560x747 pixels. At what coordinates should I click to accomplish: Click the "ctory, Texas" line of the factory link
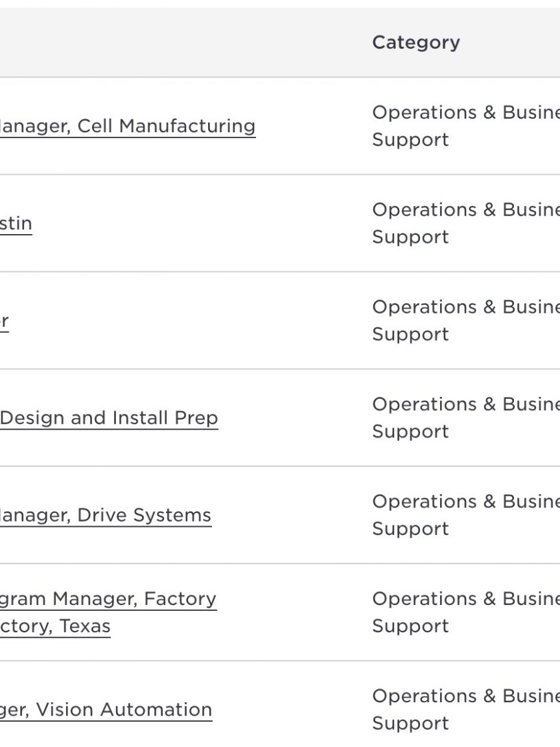pyautogui.click(x=55, y=626)
